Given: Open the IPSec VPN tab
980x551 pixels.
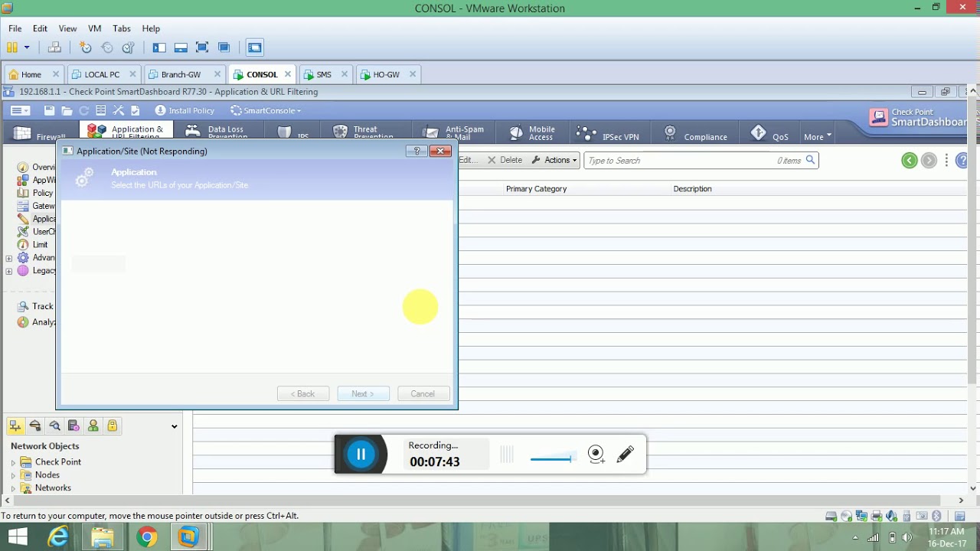Looking at the screenshot, I should (609, 133).
